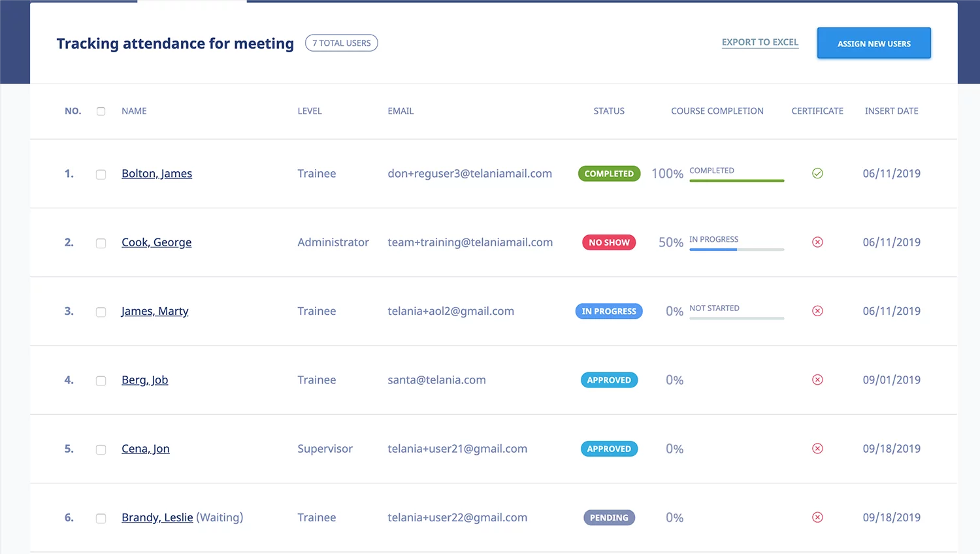Click the Course Completion column header

coord(717,111)
